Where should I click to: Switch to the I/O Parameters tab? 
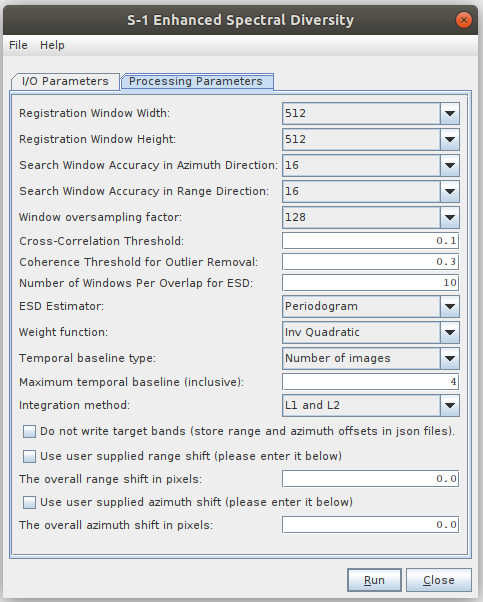[x=65, y=81]
